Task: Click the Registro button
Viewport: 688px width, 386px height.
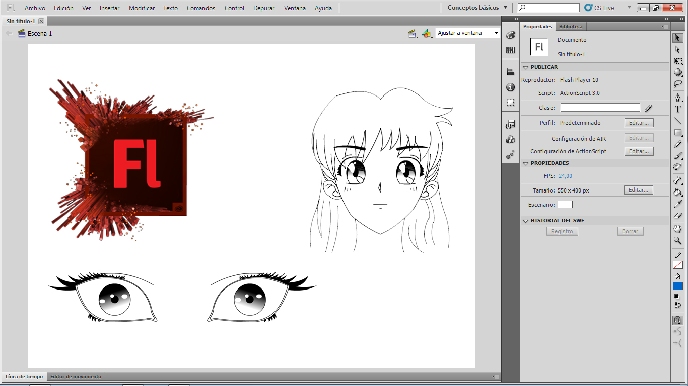Action: point(562,231)
